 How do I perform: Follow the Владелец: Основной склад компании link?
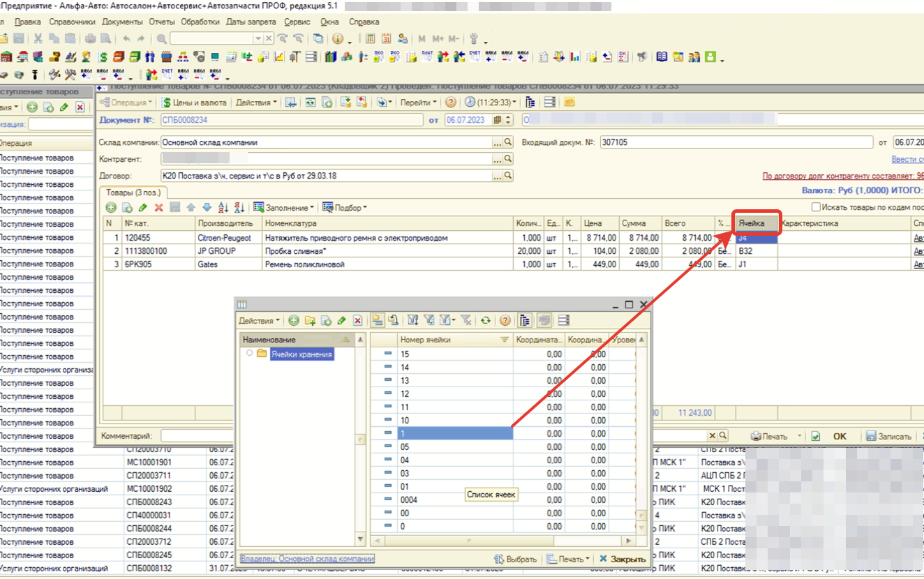click(307, 559)
